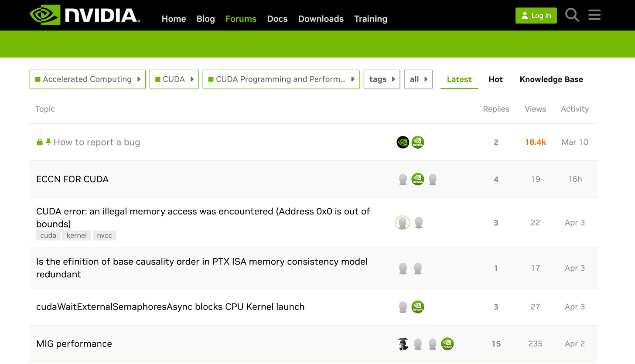Click the 'cuda' tag

tap(48, 235)
